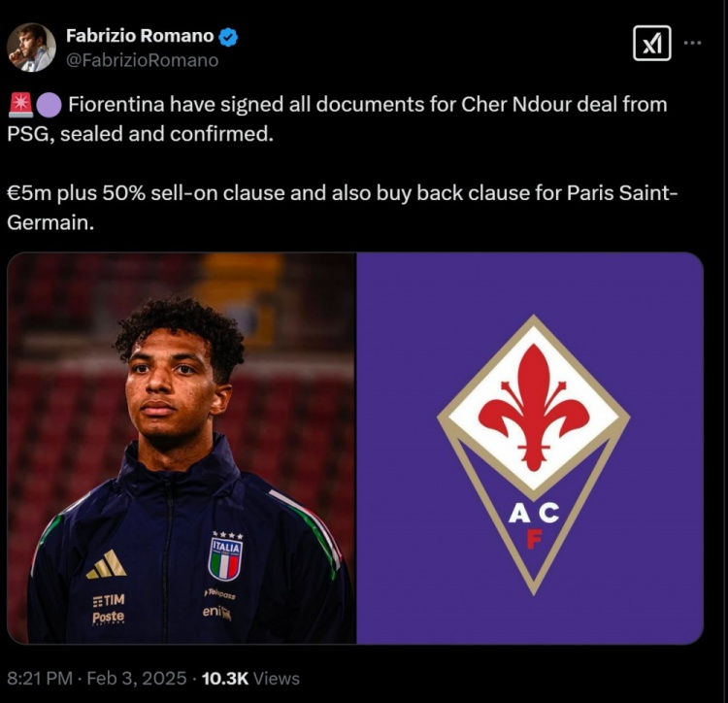
Task: Open the Fiorentina crest image
Action: [530, 448]
